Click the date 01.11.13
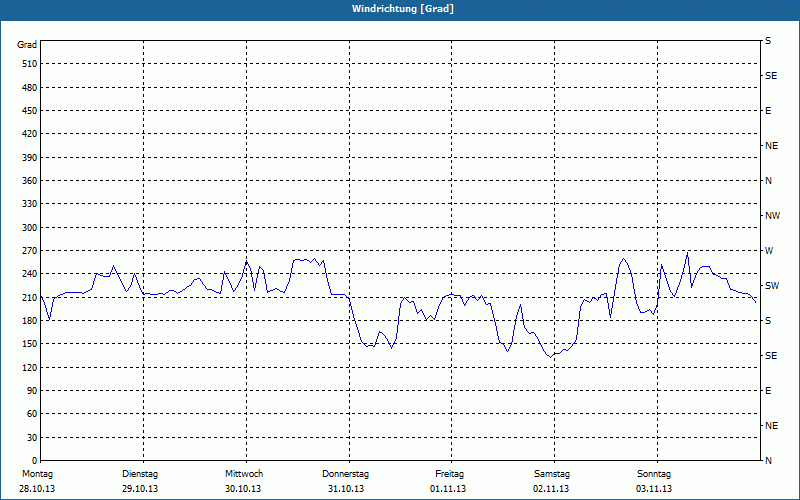The height and width of the screenshot is (500, 800). pyautogui.click(x=448, y=489)
